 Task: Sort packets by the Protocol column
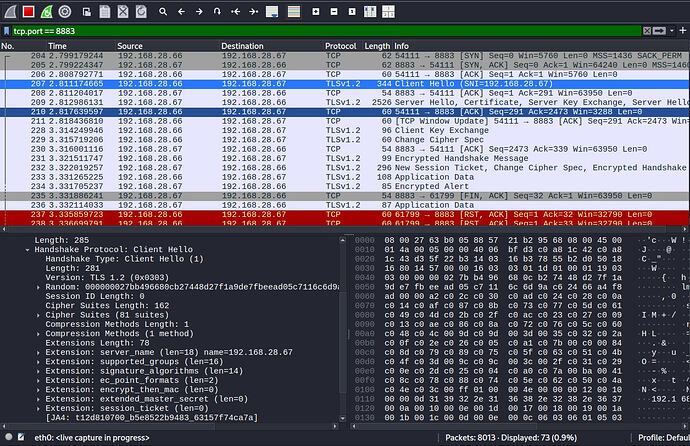(x=341, y=46)
